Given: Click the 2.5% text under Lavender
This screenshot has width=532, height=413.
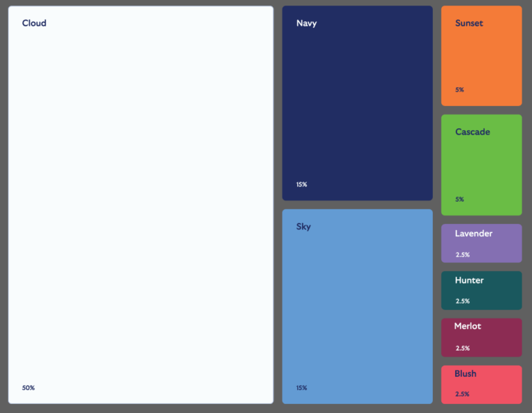Looking at the screenshot, I should click(463, 255).
